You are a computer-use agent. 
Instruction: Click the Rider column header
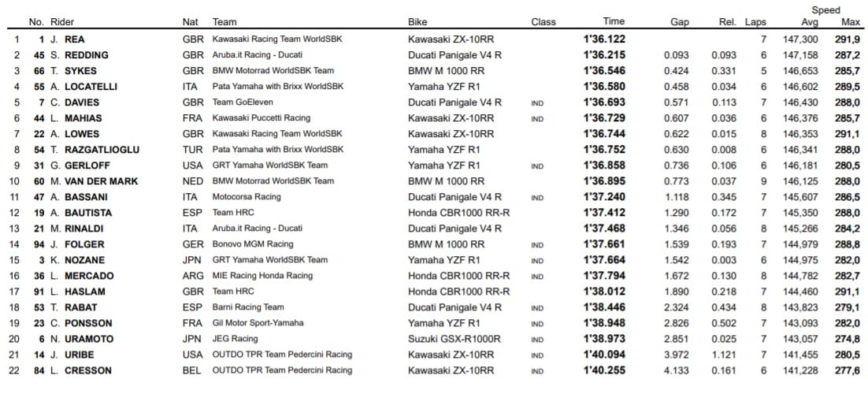tap(61, 22)
